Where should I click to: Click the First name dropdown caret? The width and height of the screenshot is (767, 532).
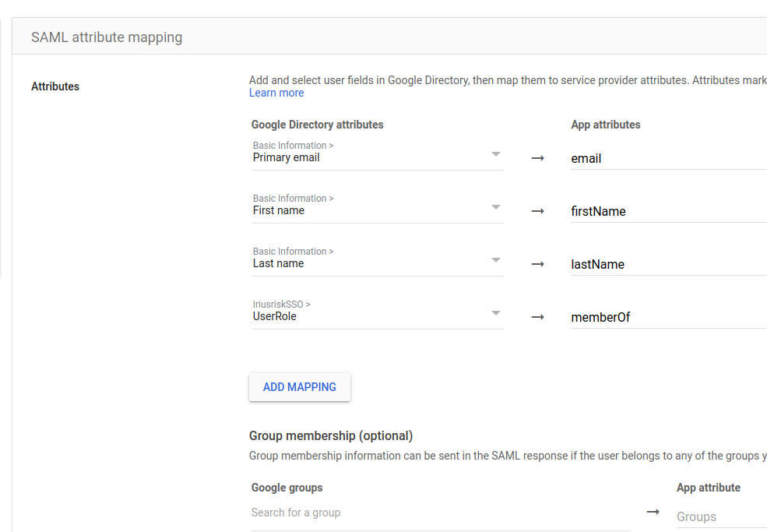pos(496,207)
